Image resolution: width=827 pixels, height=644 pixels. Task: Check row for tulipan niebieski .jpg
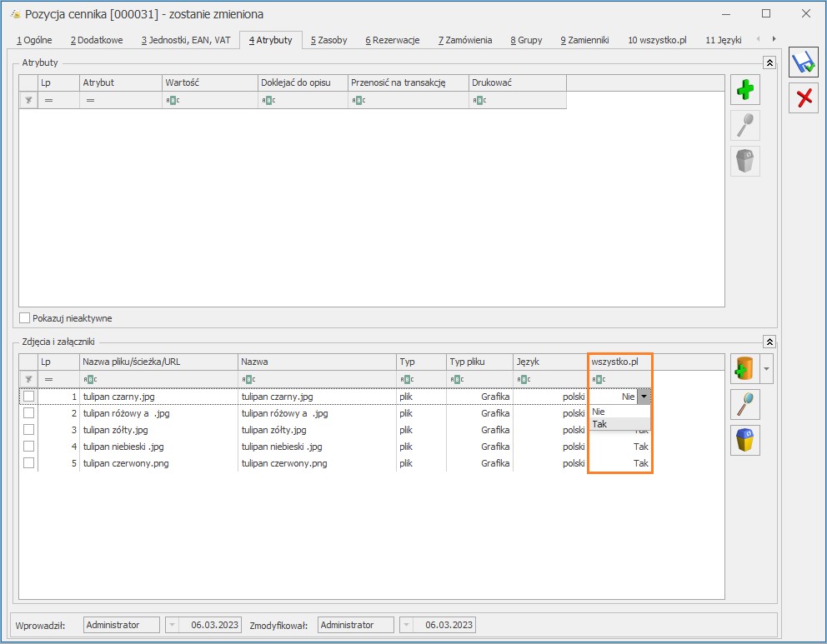[28, 447]
